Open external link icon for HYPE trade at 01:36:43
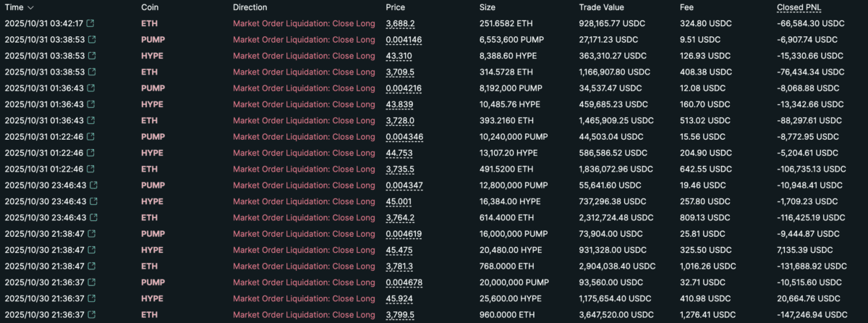Screen dimensions: 868x323 click(90, 104)
